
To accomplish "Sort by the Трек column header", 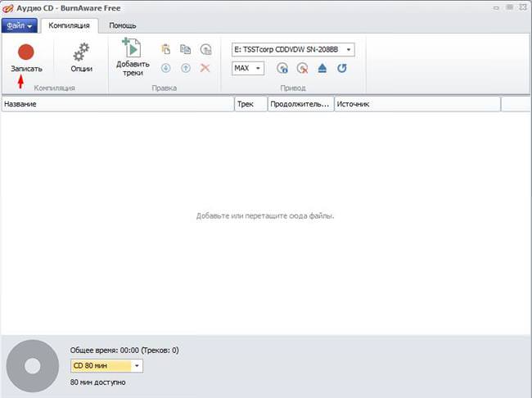I will (250, 104).
